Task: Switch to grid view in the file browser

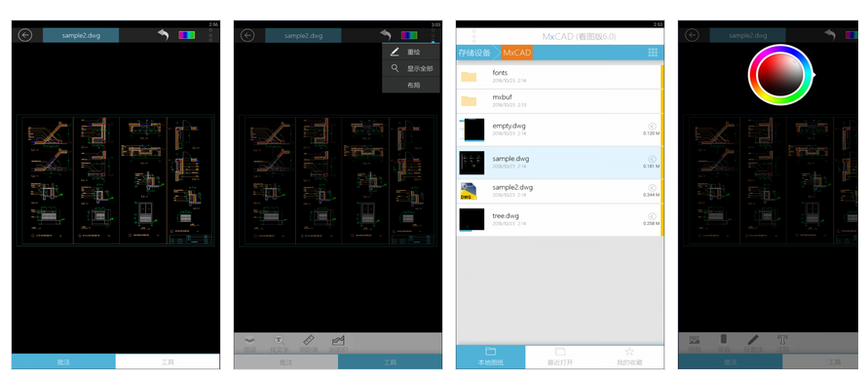Action: (653, 53)
